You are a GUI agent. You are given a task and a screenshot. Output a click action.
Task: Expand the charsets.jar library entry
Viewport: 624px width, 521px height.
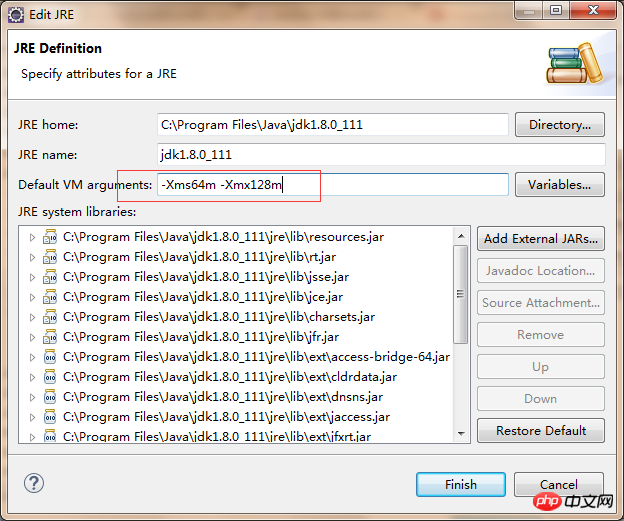(32, 317)
